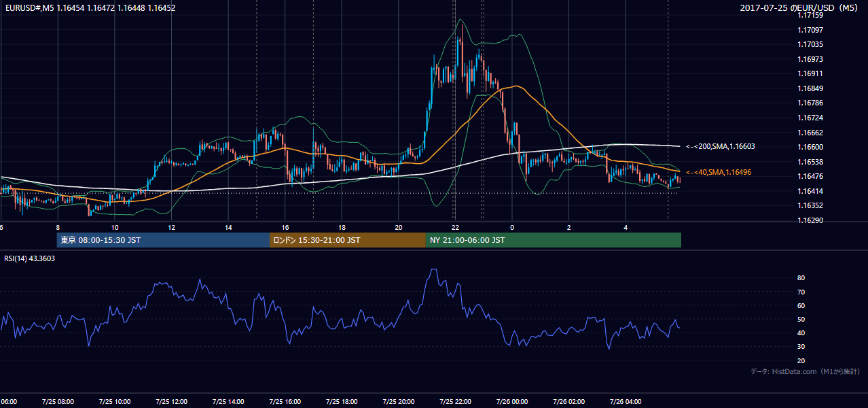Click price axis value 1.16849
The height and width of the screenshot is (408, 868).
[x=811, y=88]
